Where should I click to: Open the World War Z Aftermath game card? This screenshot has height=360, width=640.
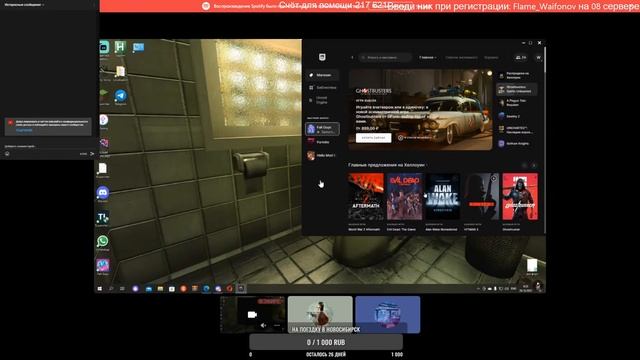pos(366,202)
